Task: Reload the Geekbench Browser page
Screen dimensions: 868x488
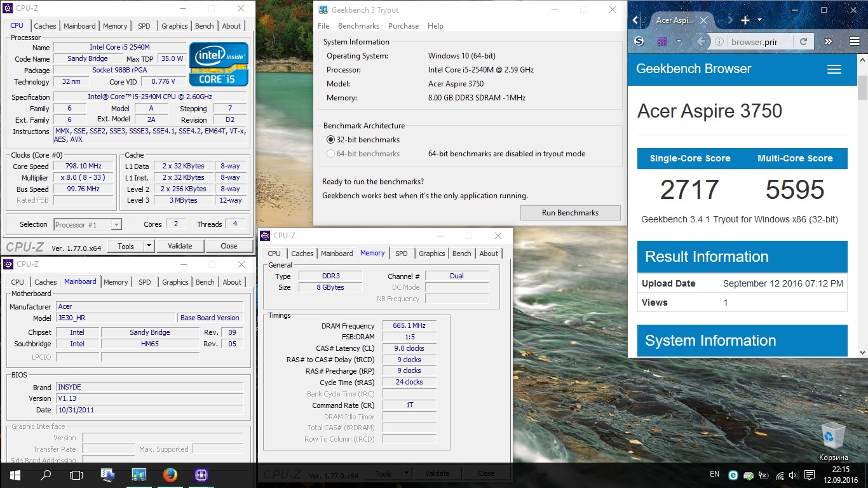Action: pyautogui.click(x=803, y=42)
